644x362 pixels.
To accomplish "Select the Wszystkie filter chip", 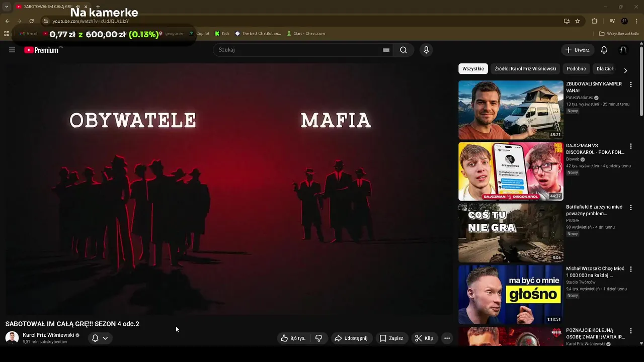I will point(473,69).
